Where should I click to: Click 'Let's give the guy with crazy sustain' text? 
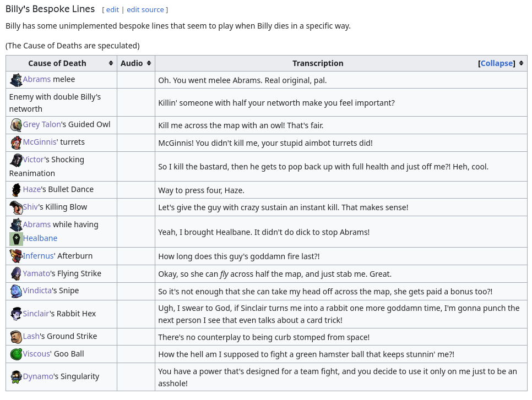tap(283, 207)
